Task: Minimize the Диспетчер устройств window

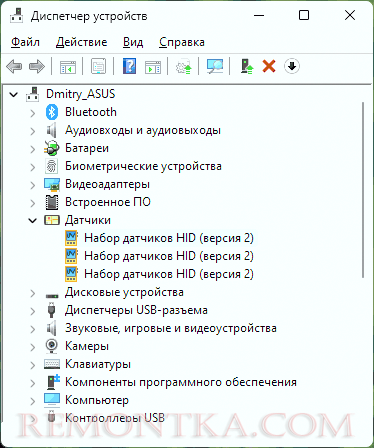Action: click(259, 15)
